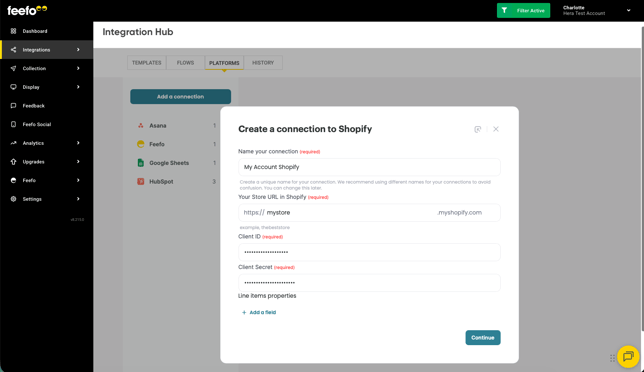Viewport: 644px width, 372px height.
Task: Click the Feefo sidebar icon
Action: [x=14, y=180]
